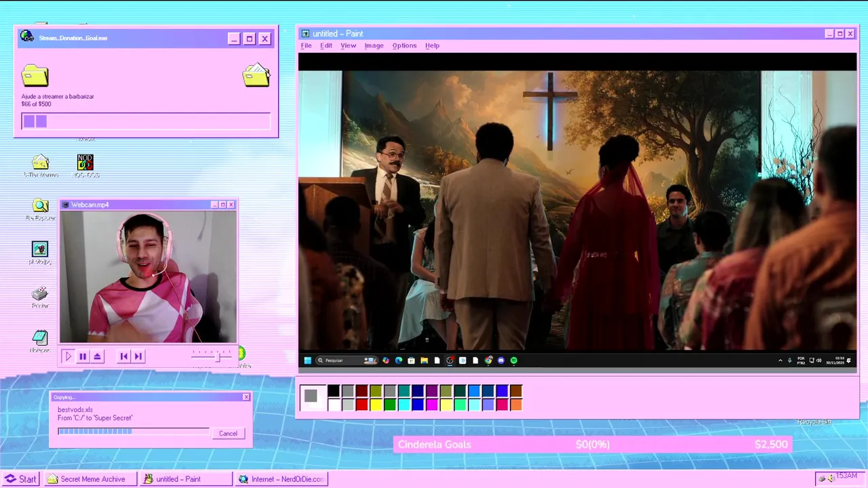Screen dimensions: 868x488
Task: Open the Options menu in Paint
Action: [x=404, y=45]
